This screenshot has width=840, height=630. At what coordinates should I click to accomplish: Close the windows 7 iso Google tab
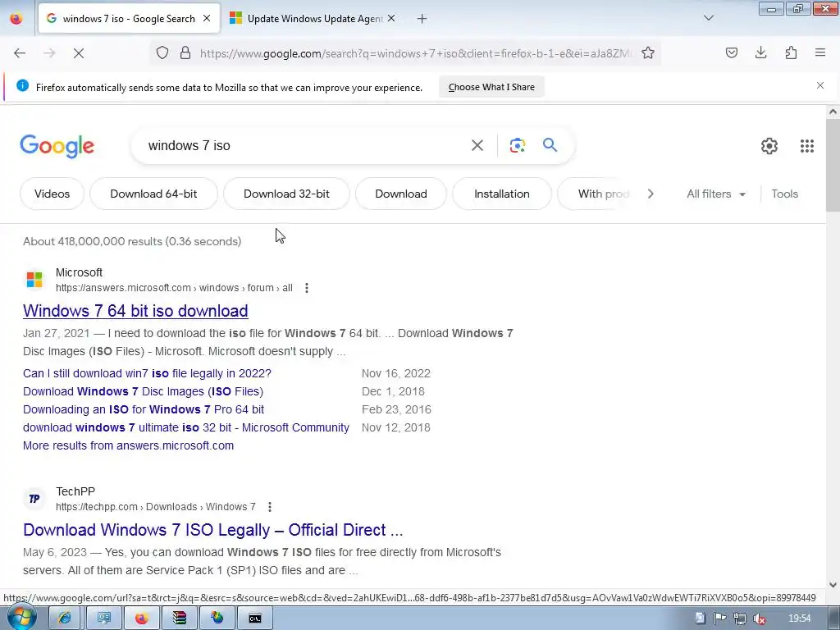pos(206,18)
